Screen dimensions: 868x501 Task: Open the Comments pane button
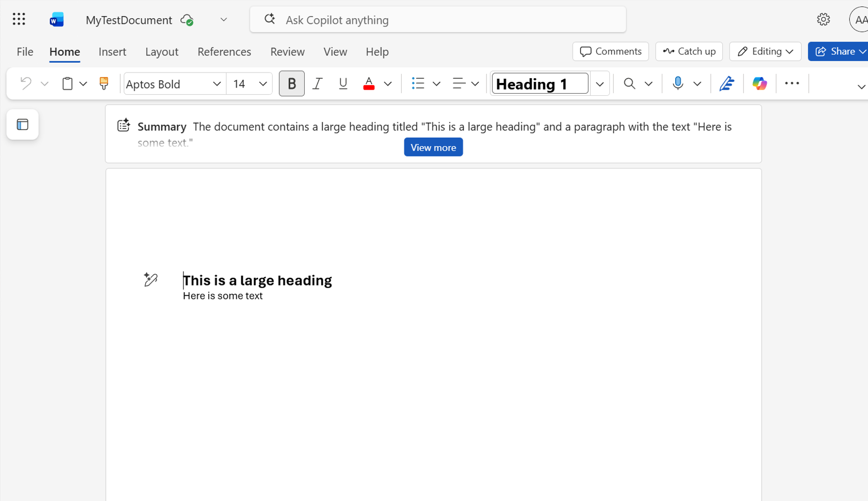610,51
